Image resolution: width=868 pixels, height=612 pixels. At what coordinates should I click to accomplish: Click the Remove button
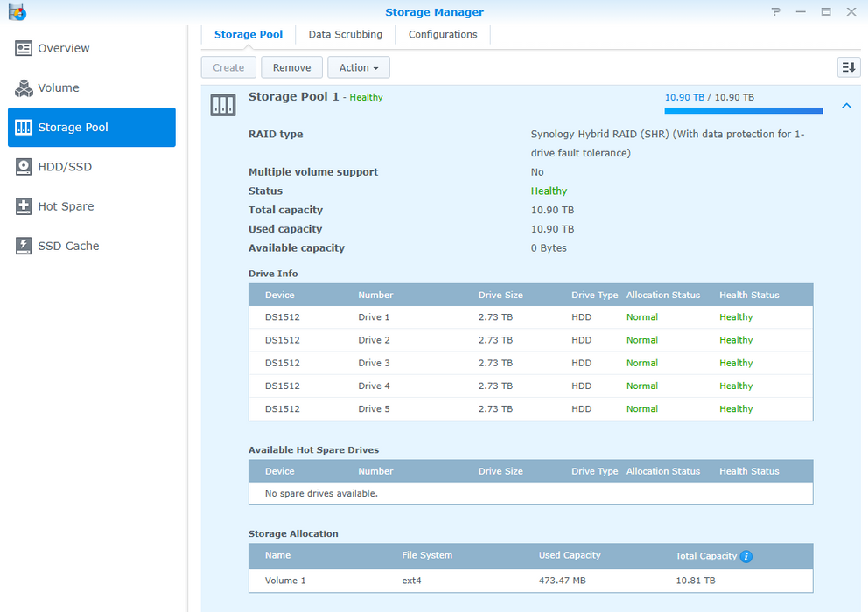[291, 67]
